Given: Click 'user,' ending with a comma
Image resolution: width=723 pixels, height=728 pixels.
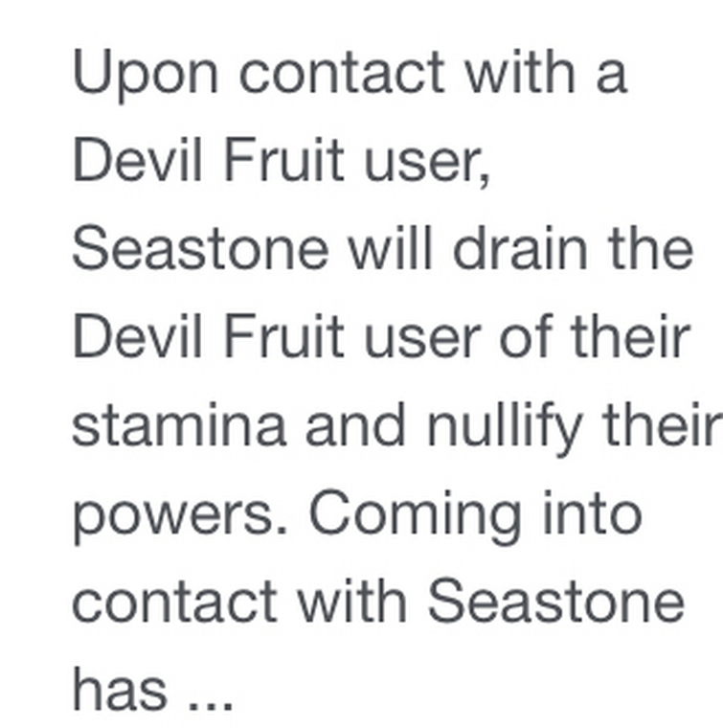Looking at the screenshot, I should (427, 164).
